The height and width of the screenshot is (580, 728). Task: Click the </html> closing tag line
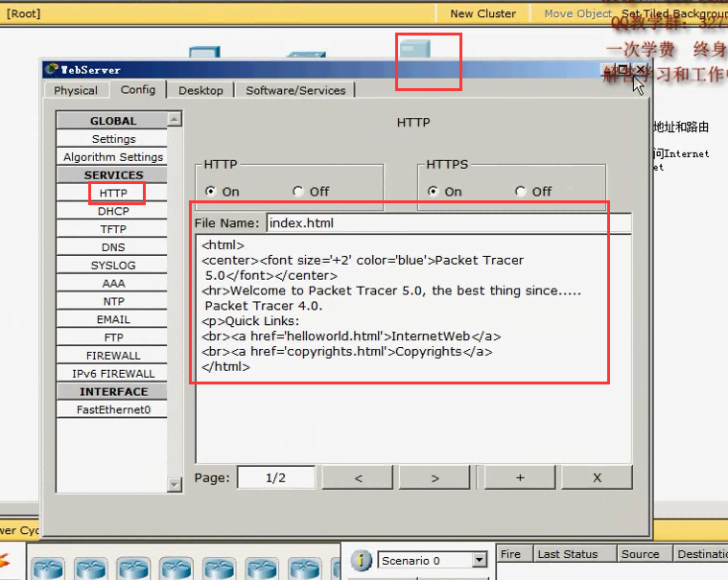click(225, 366)
